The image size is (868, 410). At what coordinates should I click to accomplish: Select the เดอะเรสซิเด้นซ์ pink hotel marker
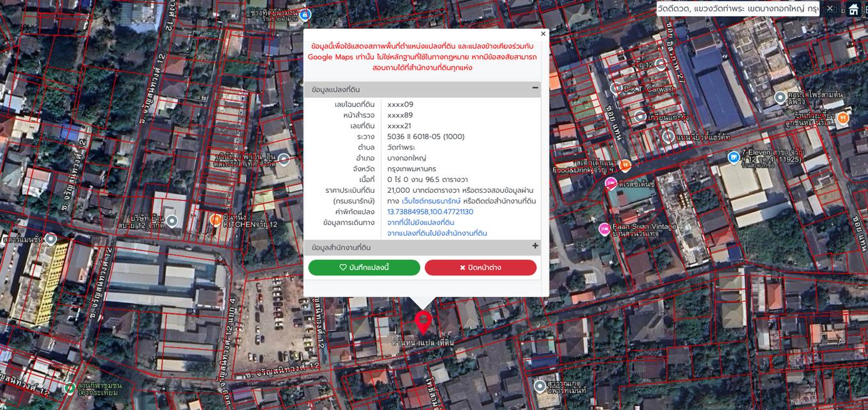(x=611, y=184)
